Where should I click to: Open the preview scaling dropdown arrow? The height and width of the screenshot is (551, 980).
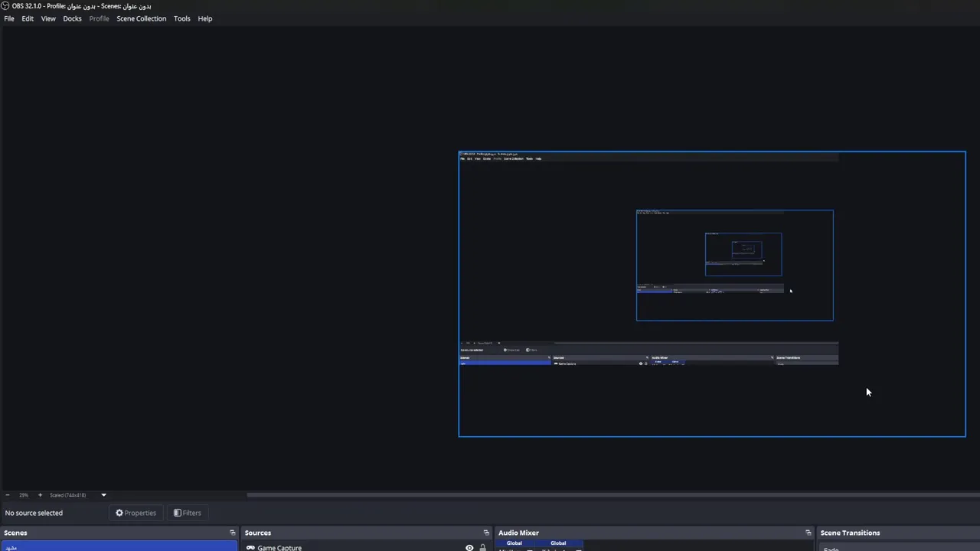pyautogui.click(x=103, y=495)
